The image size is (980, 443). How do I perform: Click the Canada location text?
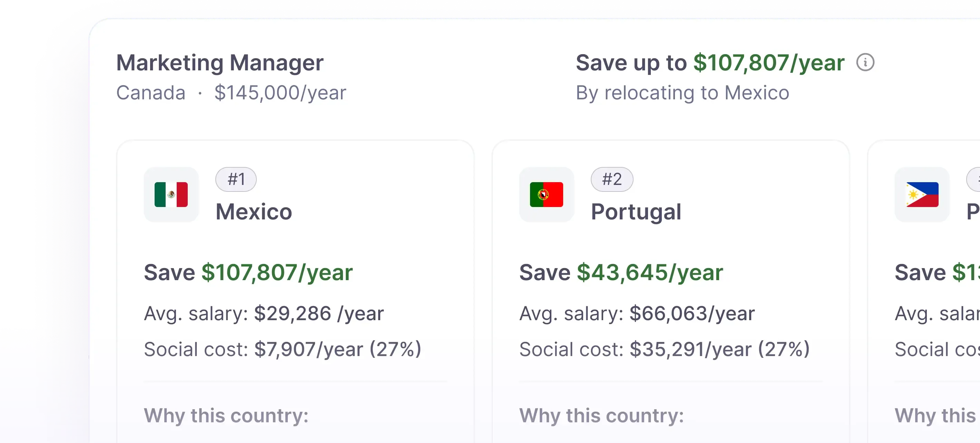pyautogui.click(x=151, y=93)
